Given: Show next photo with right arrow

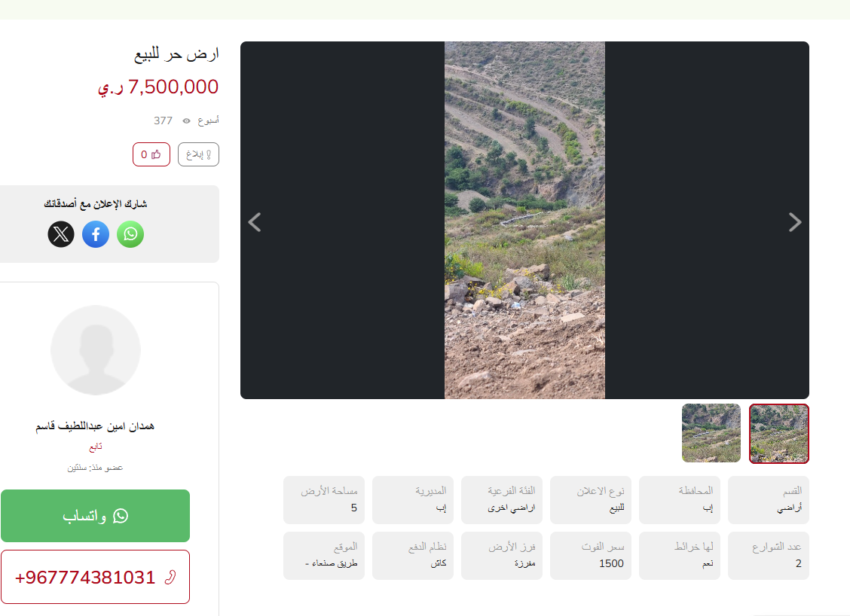Looking at the screenshot, I should coord(795,222).
